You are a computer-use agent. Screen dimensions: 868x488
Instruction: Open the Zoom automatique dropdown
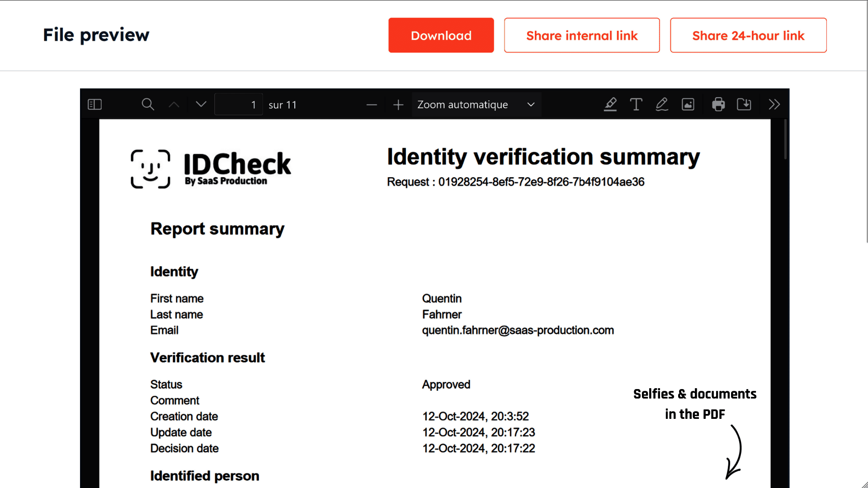[x=476, y=104]
